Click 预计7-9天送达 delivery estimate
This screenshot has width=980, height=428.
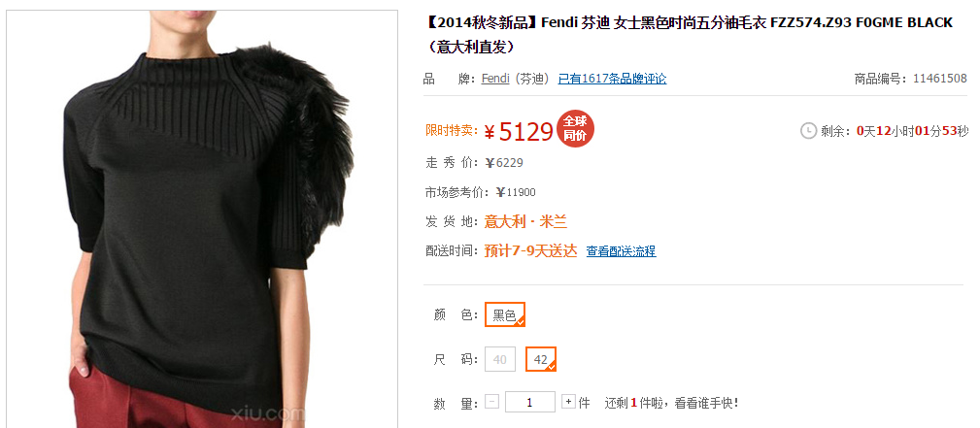530,251
